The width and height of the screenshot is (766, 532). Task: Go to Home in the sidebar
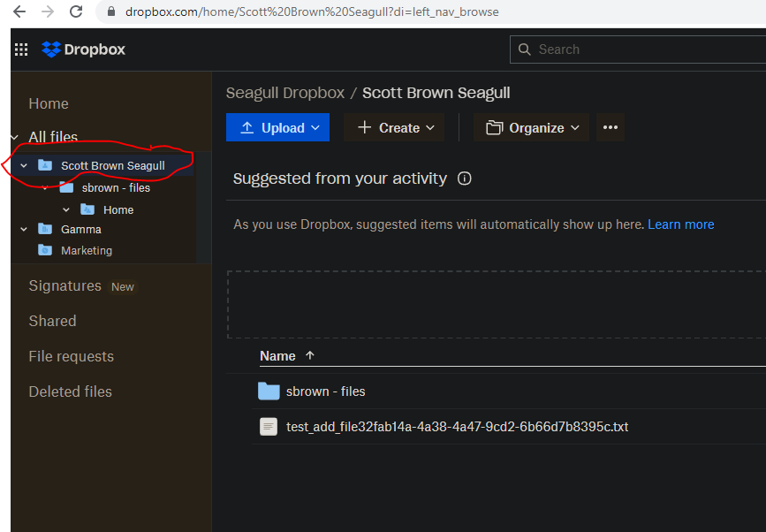pyautogui.click(x=49, y=103)
